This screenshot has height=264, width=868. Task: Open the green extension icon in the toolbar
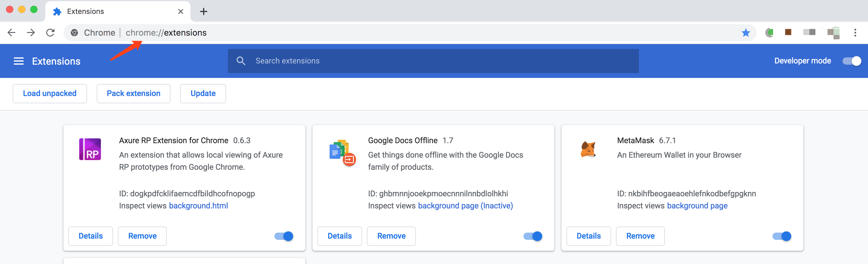coord(769,32)
